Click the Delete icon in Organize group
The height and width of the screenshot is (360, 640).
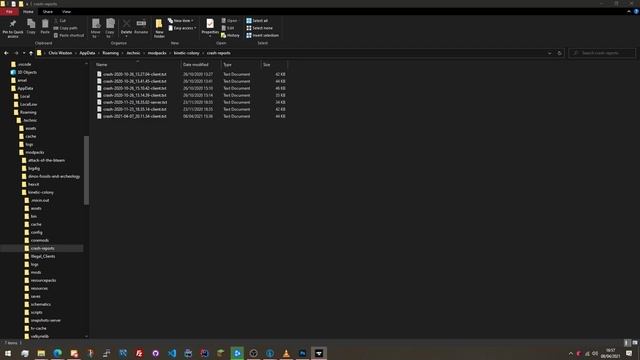tap(127, 27)
